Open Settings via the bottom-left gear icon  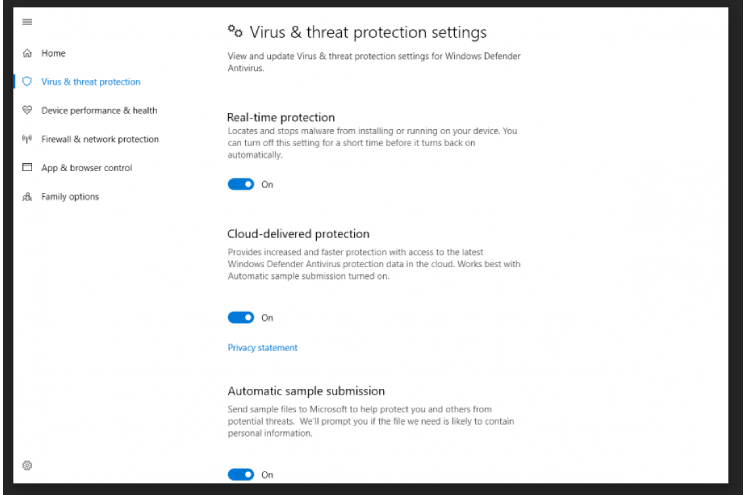pyautogui.click(x=27, y=465)
